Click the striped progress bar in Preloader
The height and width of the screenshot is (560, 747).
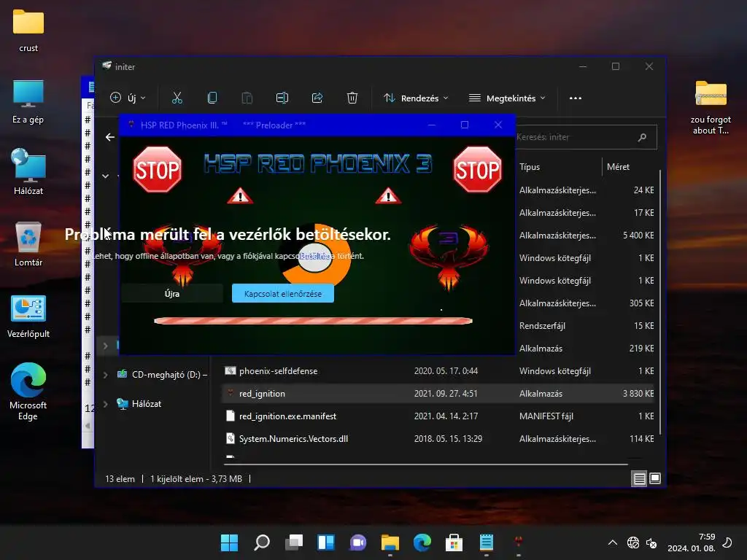click(x=313, y=321)
